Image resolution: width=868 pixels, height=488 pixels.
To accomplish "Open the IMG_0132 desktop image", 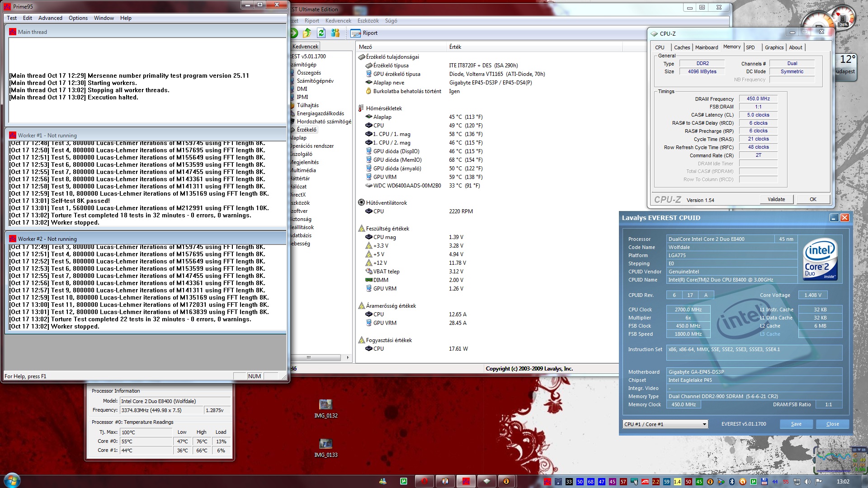I will [326, 408].
